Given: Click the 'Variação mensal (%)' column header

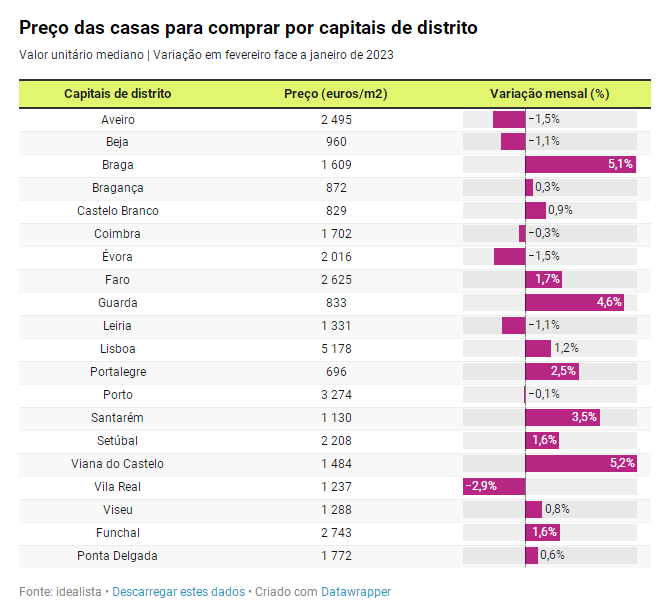Looking at the screenshot, I should click(549, 94).
